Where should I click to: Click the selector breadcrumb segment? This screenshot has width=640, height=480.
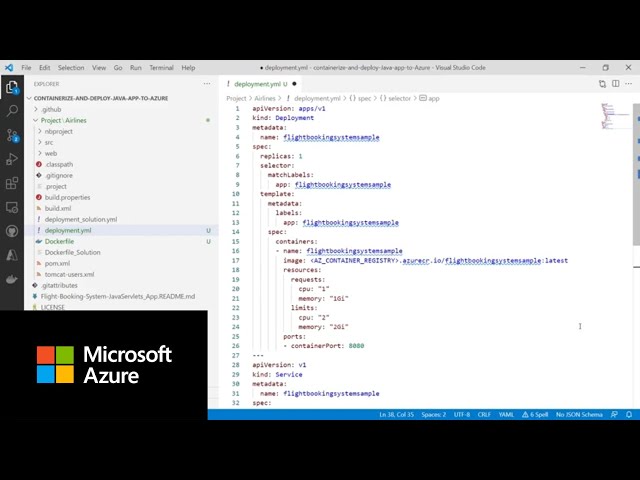point(395,98)
